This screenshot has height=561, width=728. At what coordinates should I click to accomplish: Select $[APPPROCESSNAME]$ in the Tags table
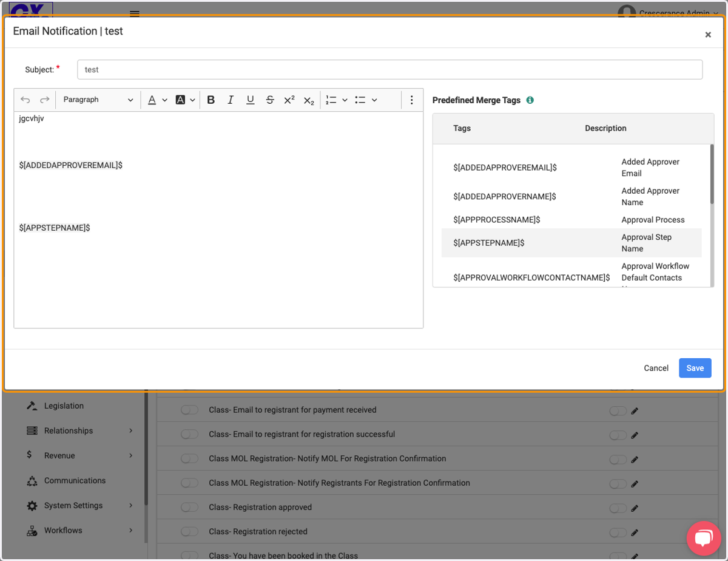click(496, 220)
